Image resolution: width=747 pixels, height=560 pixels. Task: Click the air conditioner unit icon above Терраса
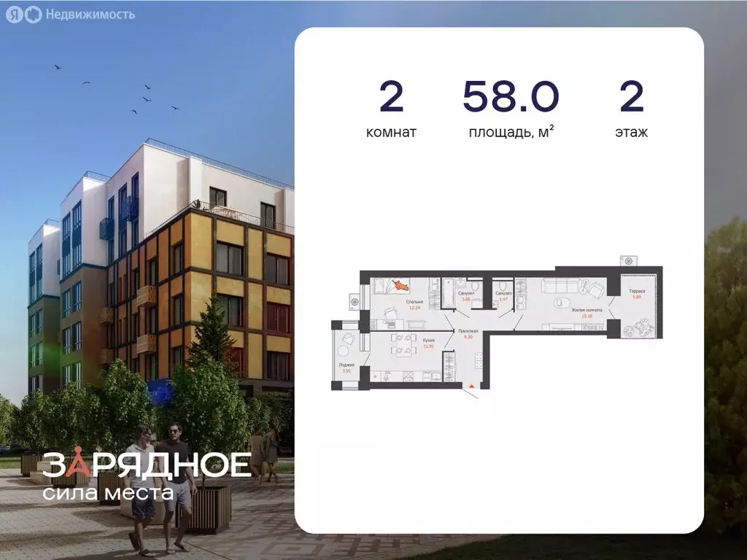click(628, 261)
